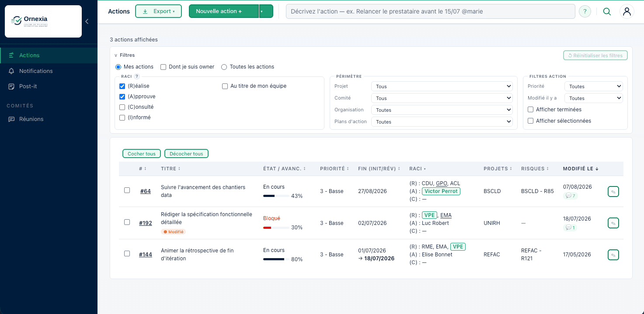644x314 pixels.
Task: Open the 1 comment bubble on #192
Action: 570,228
